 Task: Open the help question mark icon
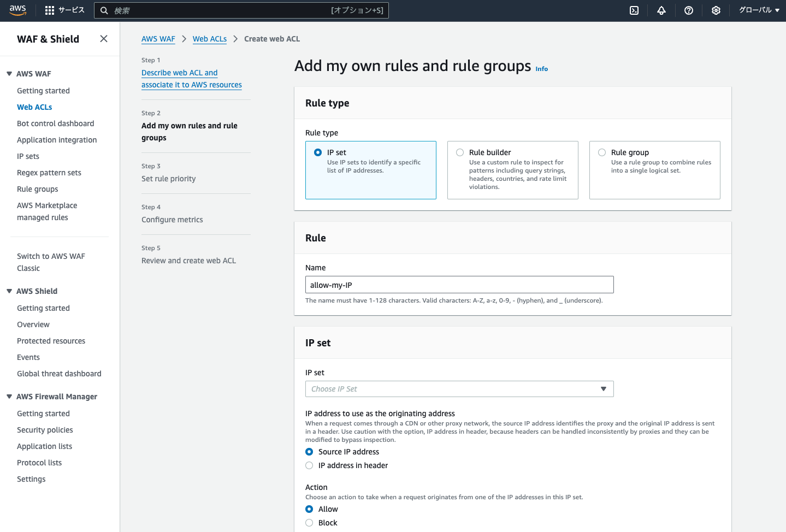click(x=689, y=10)
